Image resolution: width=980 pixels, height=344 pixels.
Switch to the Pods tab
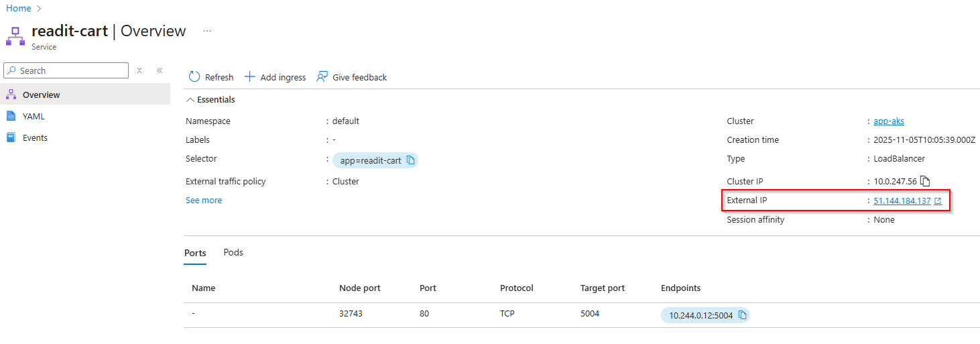[233, 253]
